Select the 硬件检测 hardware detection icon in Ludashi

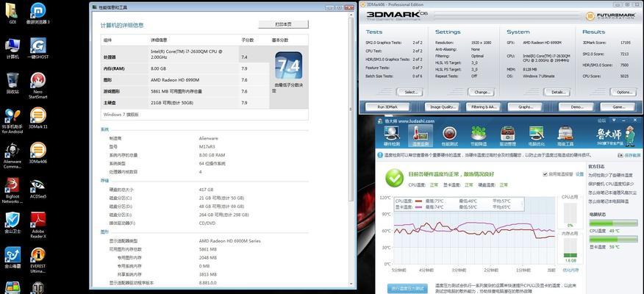click(x=391, y=136)
